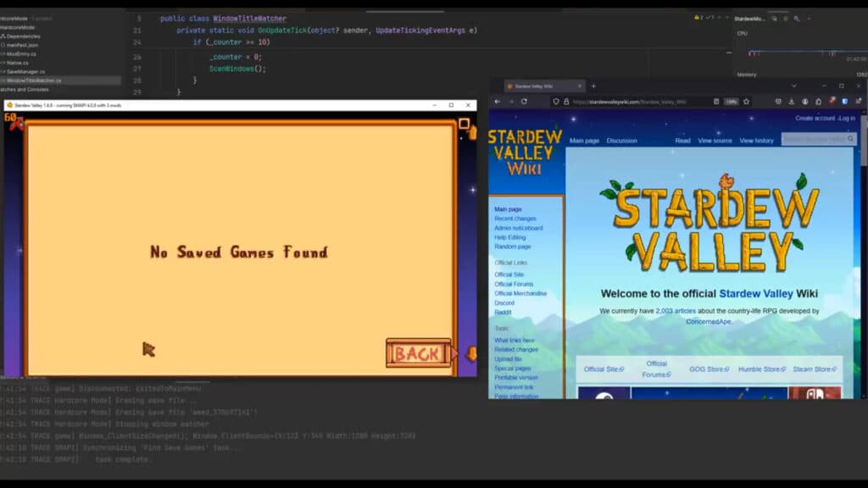
Task: Click the wiki search input field
Action: 815,140
